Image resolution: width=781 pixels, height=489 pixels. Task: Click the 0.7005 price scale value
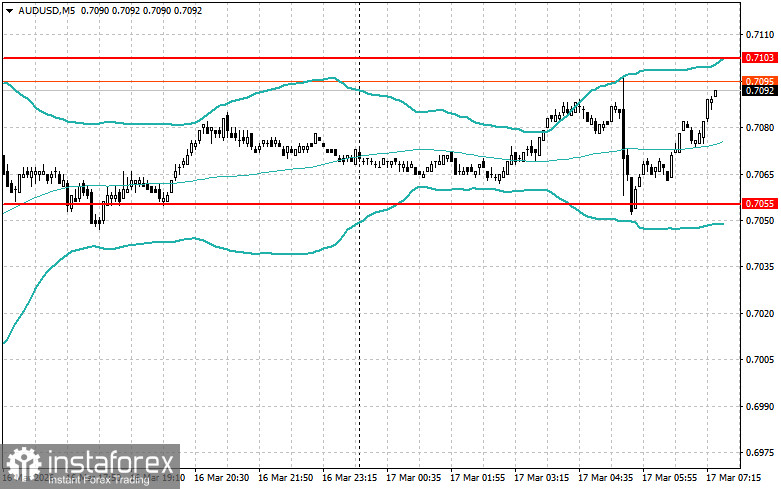[760, 360]
